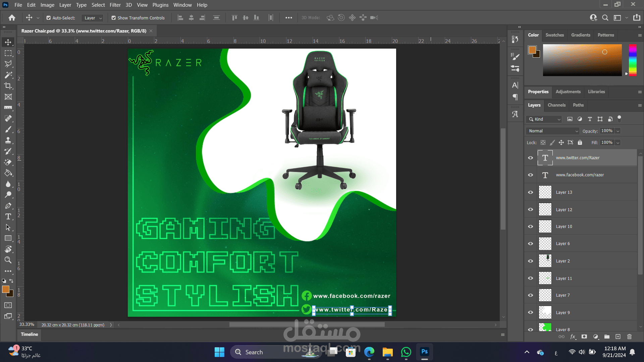Select the Zoom tool in toolbar
The height and width of the screenshot is (362, 644).
click(x=8, y=260)
